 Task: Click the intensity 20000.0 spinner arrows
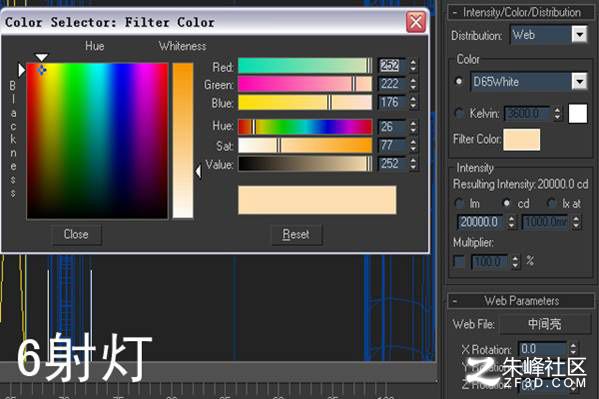pos(511,222)
